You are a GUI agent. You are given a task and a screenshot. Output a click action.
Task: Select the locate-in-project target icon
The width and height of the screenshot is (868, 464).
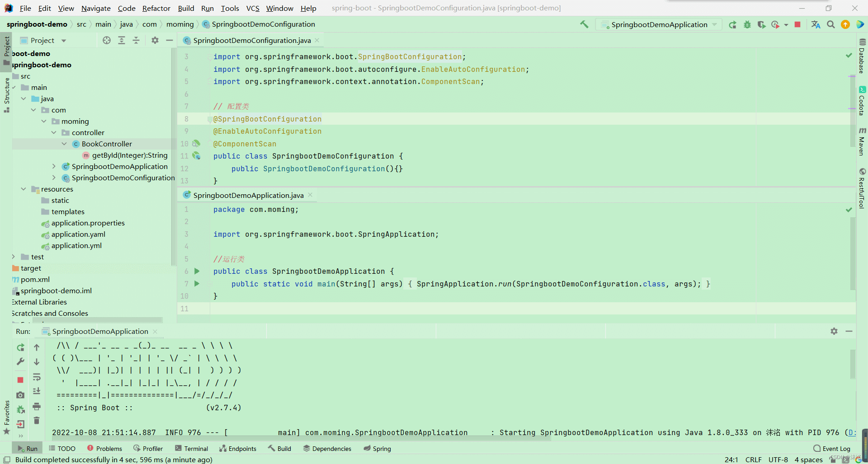pos(107,40)
